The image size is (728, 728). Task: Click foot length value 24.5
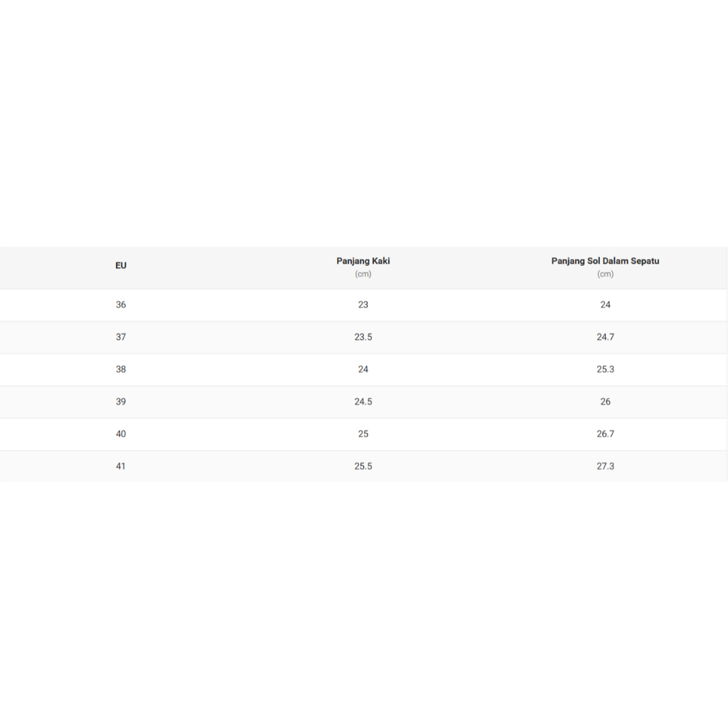[x=363, y=402]
